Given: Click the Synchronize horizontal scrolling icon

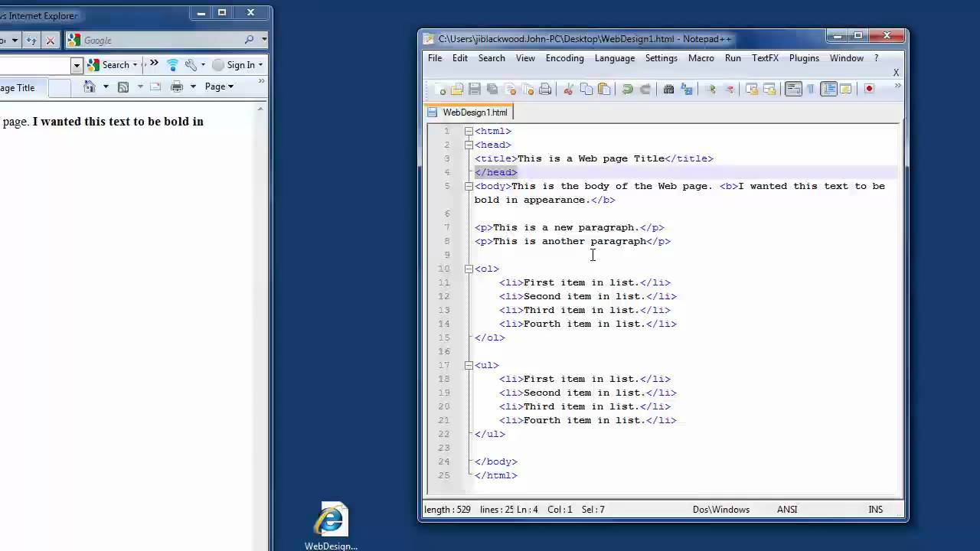Looking at the screenshot, I should click(x=769, y=89).
